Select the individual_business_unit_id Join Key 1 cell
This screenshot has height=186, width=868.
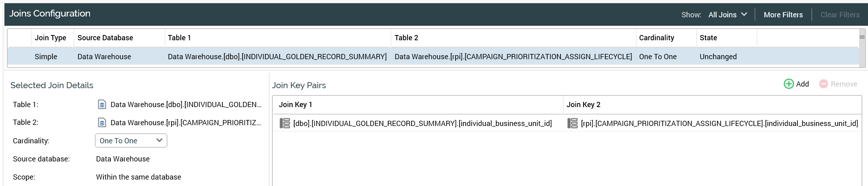pyautogui.click(x=422, y=123)
